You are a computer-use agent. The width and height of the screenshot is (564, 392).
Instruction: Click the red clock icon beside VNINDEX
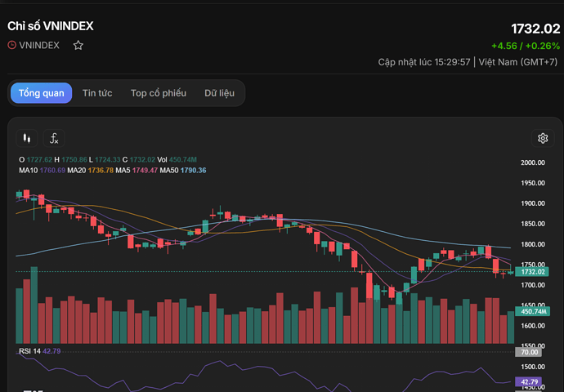pos(12,45)
